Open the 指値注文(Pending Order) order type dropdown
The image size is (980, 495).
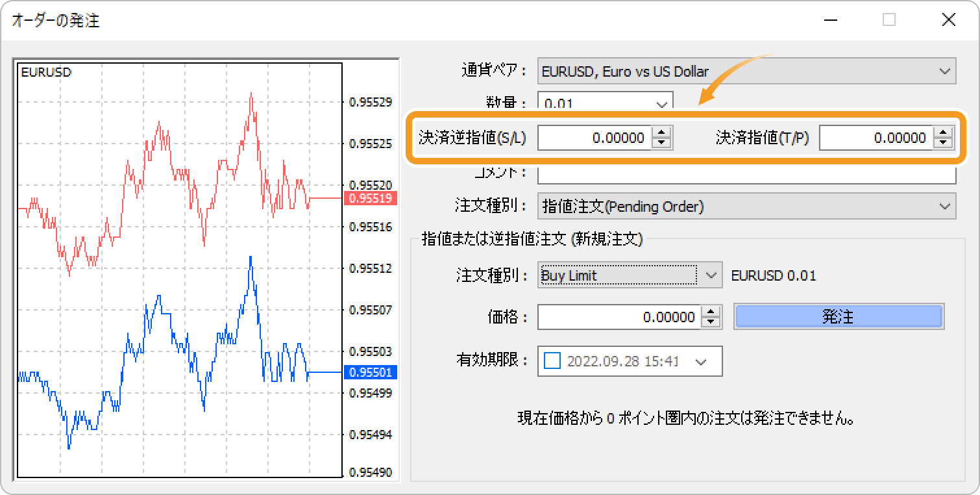(746, 207)
